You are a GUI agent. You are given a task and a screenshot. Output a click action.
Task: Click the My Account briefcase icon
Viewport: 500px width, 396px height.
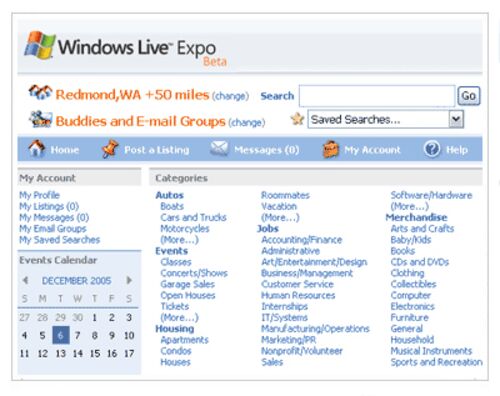pyautogui.click(x=331, y=149)
